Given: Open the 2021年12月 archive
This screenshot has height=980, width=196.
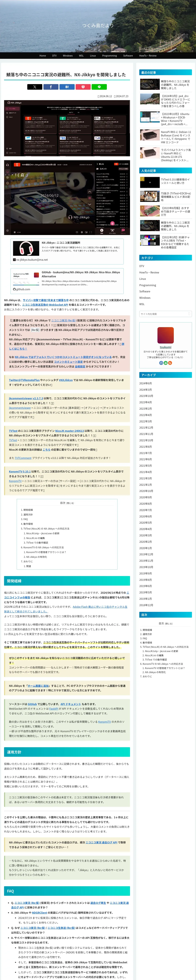Looking at the screenshot, I should click(146, 428).
